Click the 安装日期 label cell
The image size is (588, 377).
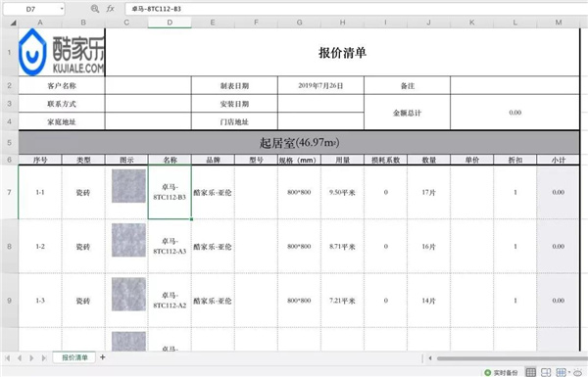(x=234, y=104)
